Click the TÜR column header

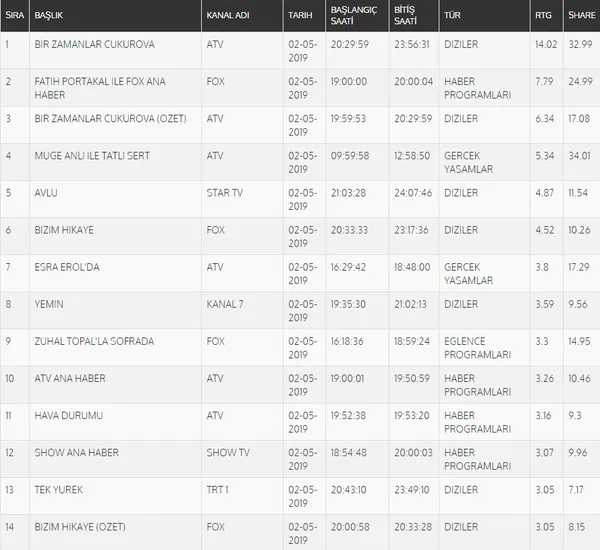click(484, 15)
